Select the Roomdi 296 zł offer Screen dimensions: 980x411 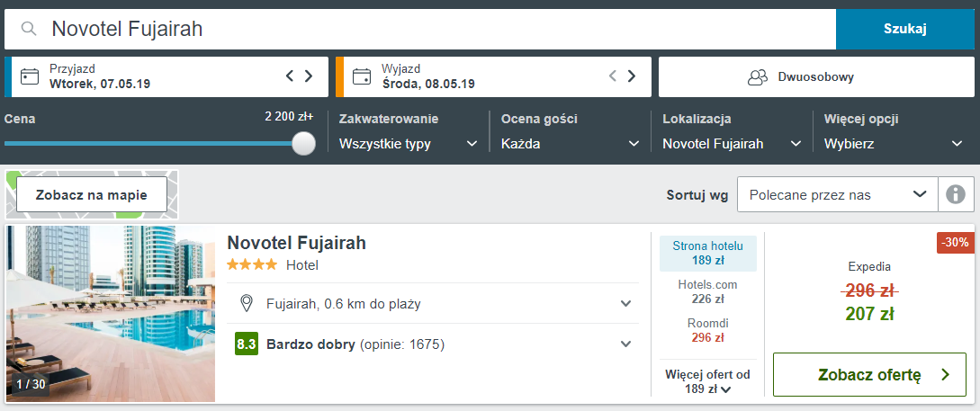coord(707,330)
